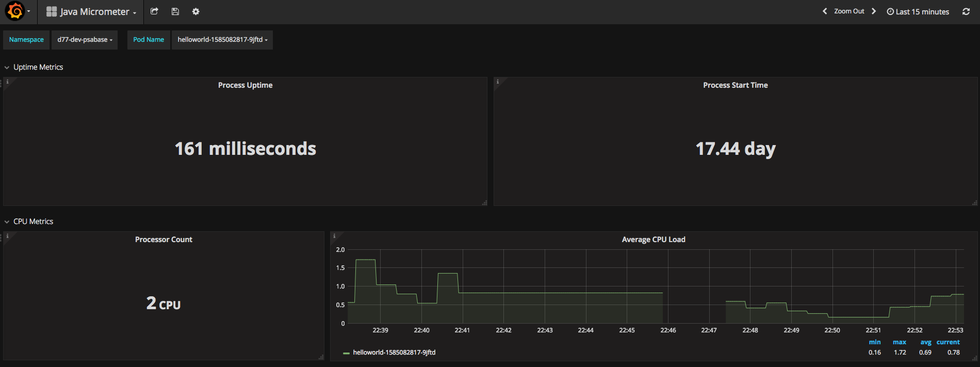Click the resize handle of Process Uptime panel

(x=484, y=203)
